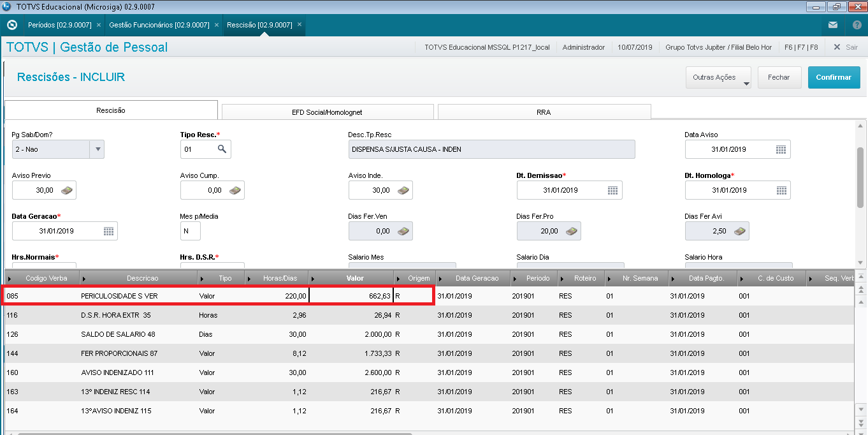Click the Aviso Cump. calculator icon
The height and width of the screenshot is (435, 868).
235,190
